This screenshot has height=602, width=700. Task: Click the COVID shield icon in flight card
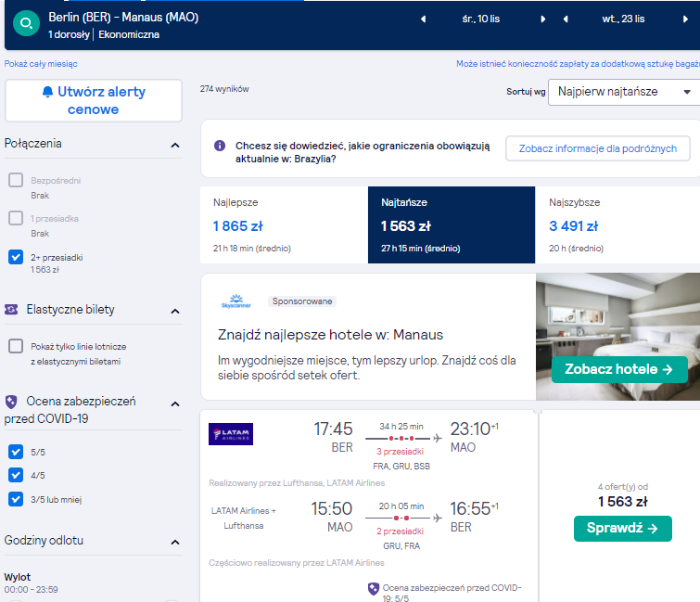click(374, 589)
